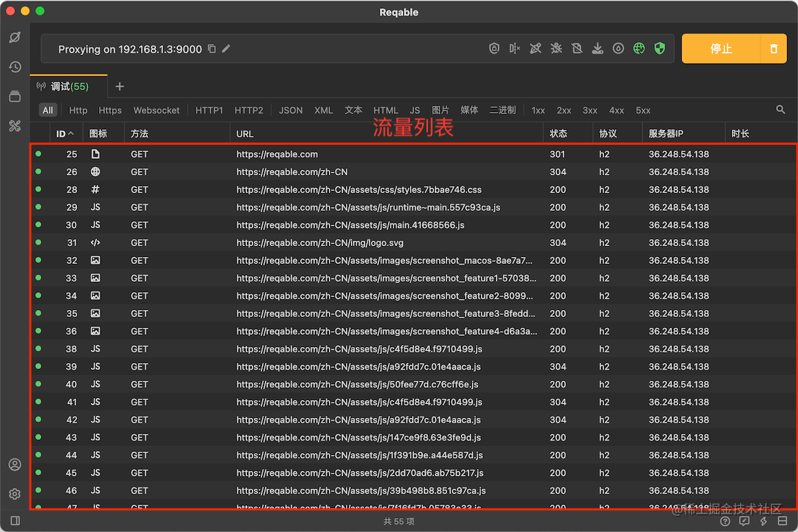The width and height of the screenshot is (798, 532).
Task: Click the download/throttle icon in the toolbar
Action: [597, 48]
